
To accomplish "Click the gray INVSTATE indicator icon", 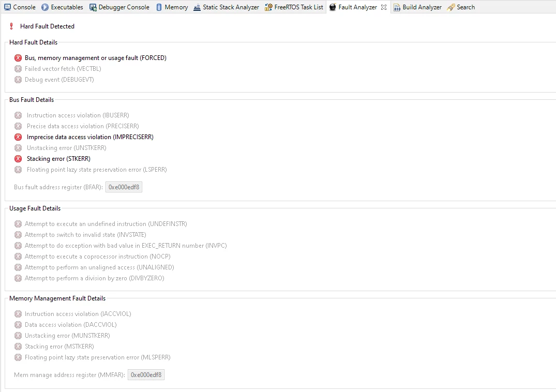I will pos(18,235).
